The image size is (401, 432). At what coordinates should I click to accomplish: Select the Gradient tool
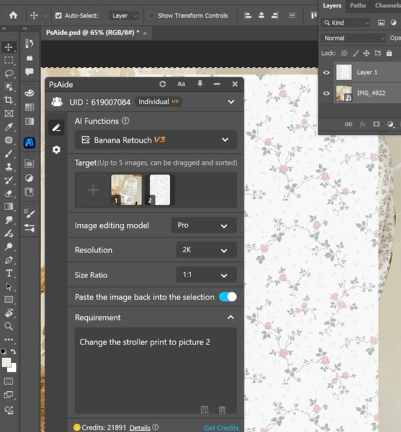pos(9,207)
